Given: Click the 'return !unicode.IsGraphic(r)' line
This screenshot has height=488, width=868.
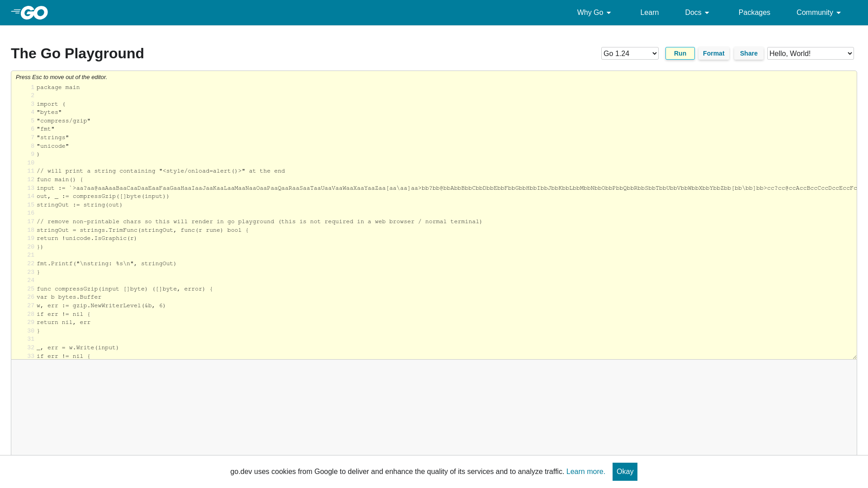Looking at the screenshot, I should [x=87, y=239].
